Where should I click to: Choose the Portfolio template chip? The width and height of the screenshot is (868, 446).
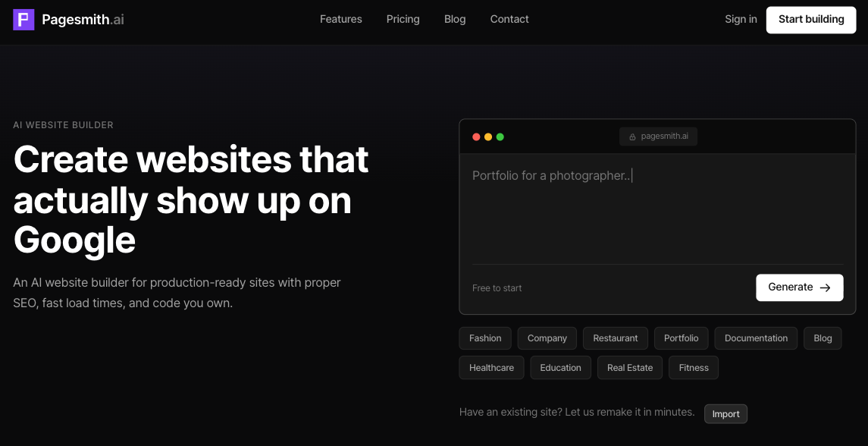(x=682, y=338)
